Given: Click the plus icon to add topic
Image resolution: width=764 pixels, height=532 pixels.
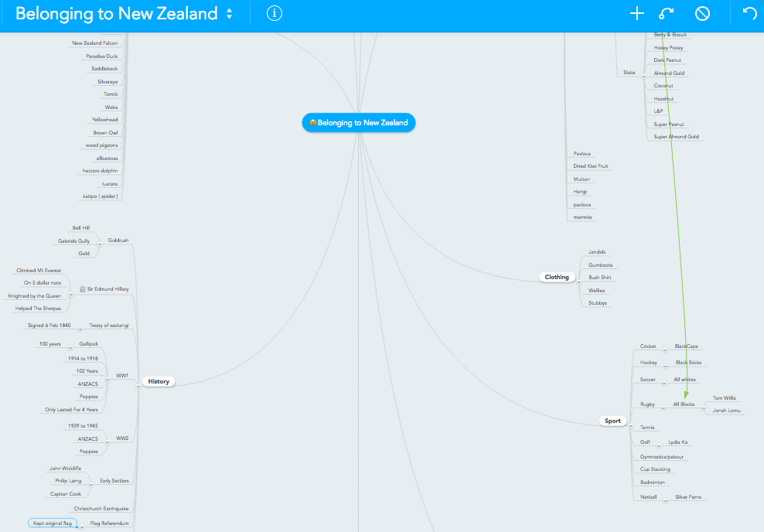Looking at the screenshot, I should tap(636, 13).
